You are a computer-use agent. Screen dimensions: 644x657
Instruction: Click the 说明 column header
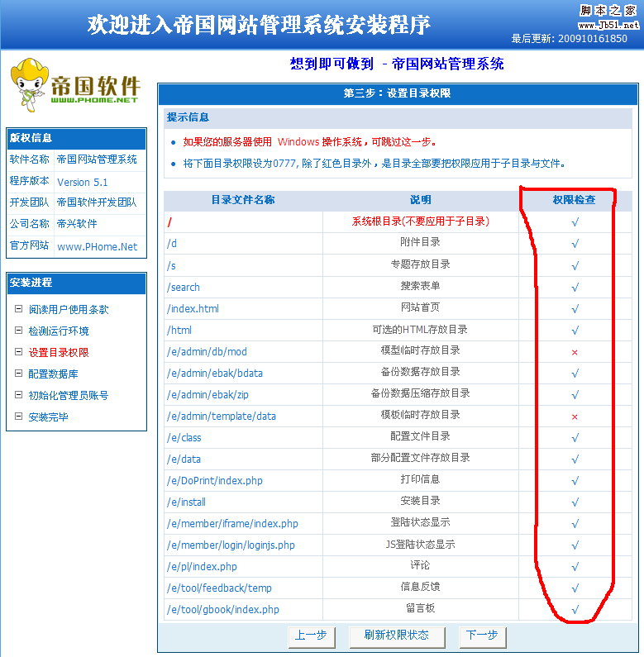421,200
